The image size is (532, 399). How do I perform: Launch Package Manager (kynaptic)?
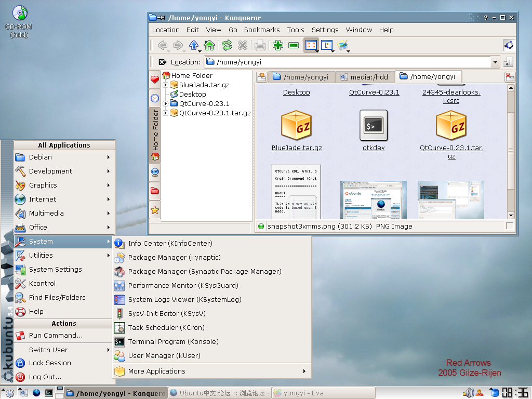pos(212,258)
